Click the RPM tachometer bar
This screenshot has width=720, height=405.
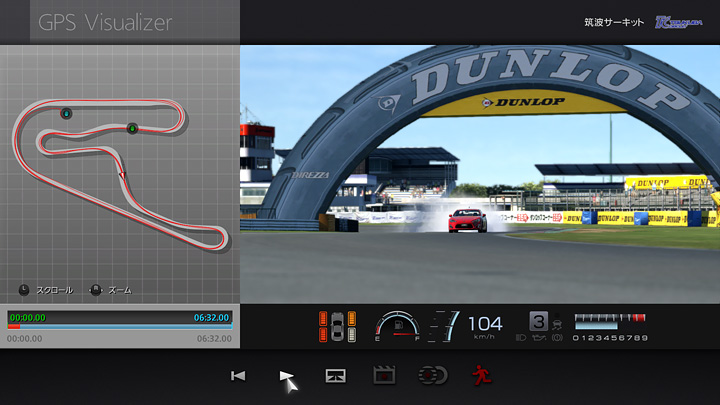point(610,320)
